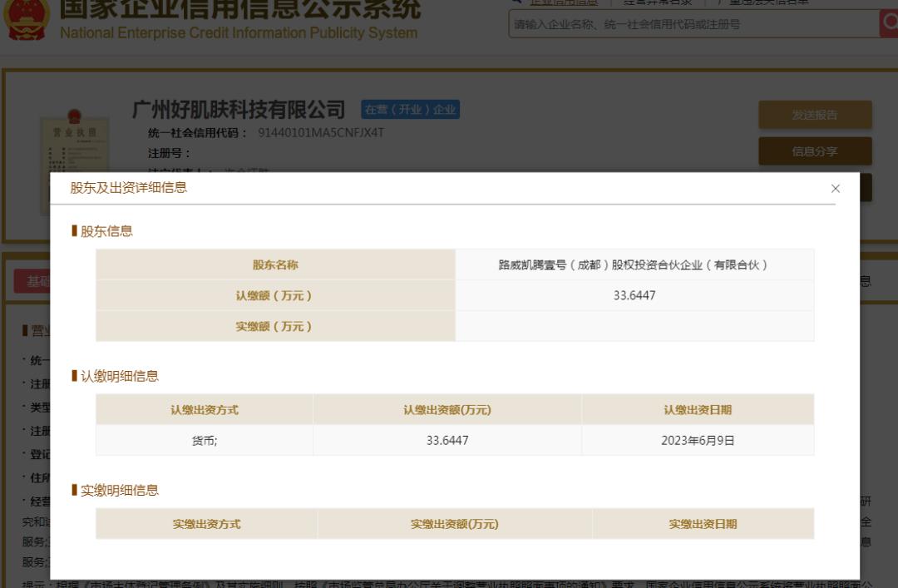The image size is (898, 588).
Task: Select the credit code 91440101MA5CNFJX4T
Action: pos(321,133)
